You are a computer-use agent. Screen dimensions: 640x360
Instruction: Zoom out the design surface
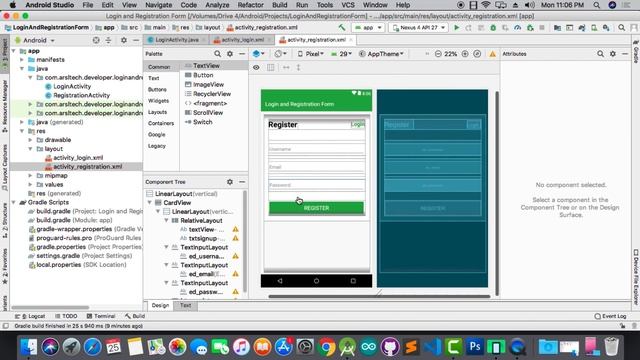pos(438,54)
